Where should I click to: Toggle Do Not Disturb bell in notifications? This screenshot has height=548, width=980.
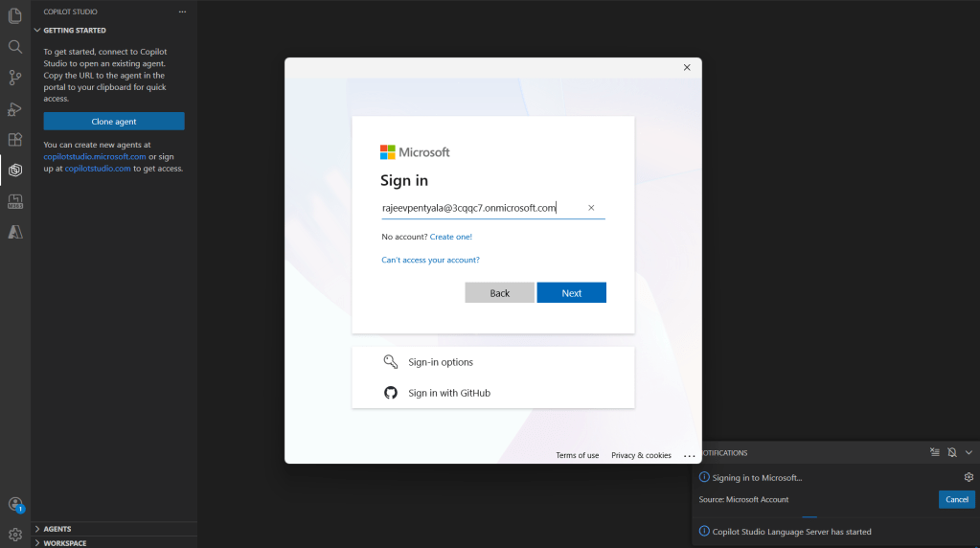[x=952, y=452]
